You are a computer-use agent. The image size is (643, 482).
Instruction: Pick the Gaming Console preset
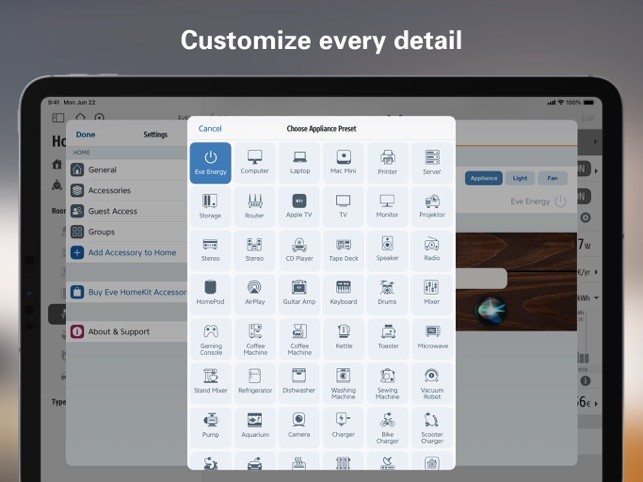[x=210, y=339]
